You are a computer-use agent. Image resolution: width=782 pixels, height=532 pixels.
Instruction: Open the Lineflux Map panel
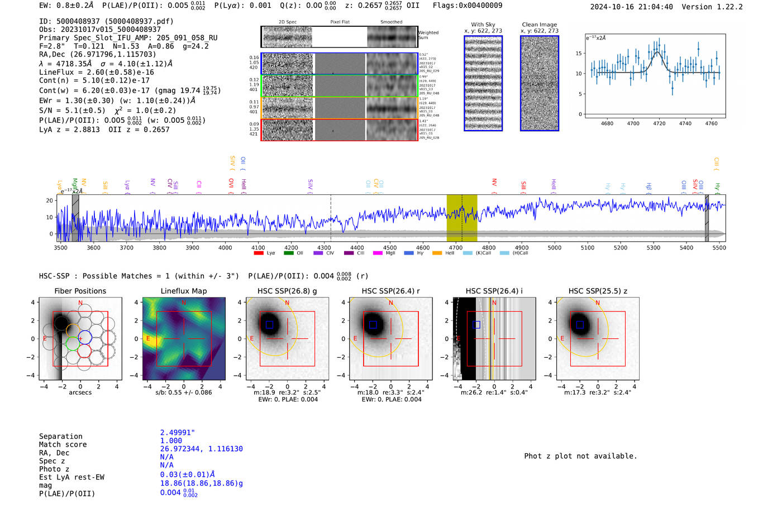coord(184,338)
